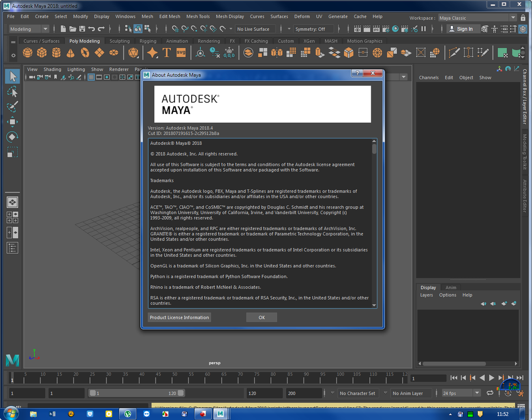The image size is (532, 420).
Task: Open the Windows menu
Action: coord(125,16)
